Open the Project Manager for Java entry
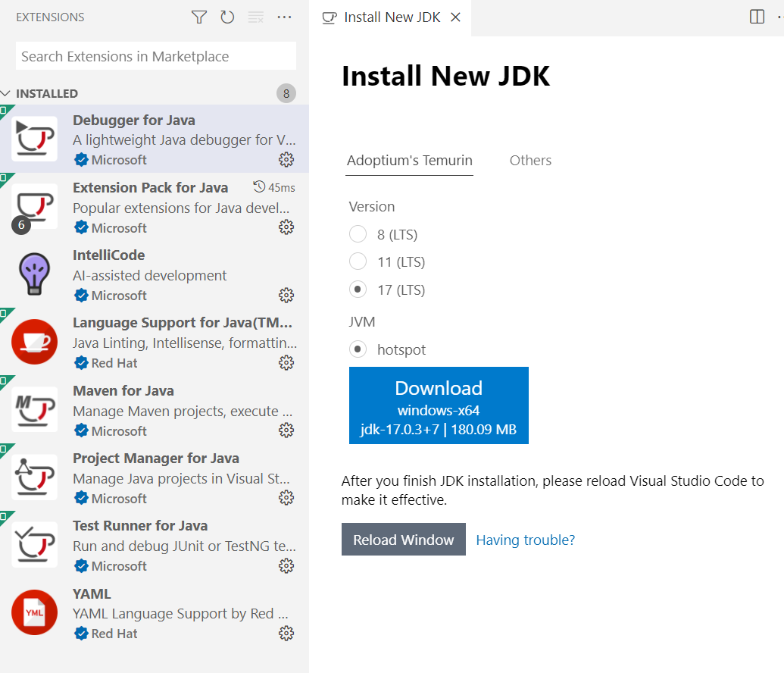The width and height of the screenshot is (784, 673). (x=155, y=477)
